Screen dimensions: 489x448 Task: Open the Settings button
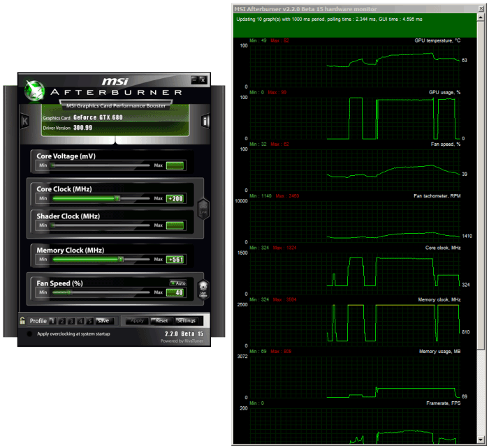click(186, 321)
